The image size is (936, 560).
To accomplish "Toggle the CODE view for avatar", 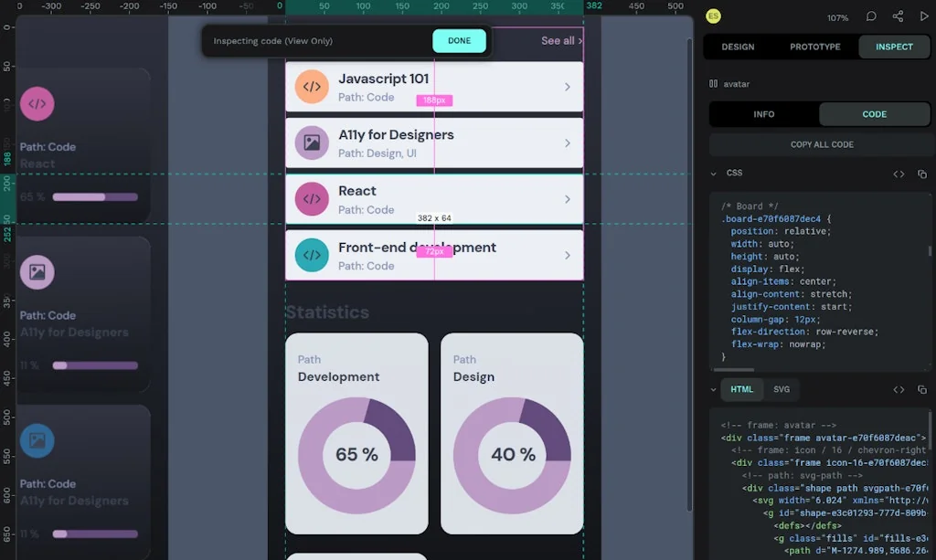I will click(x=874, y=114).
